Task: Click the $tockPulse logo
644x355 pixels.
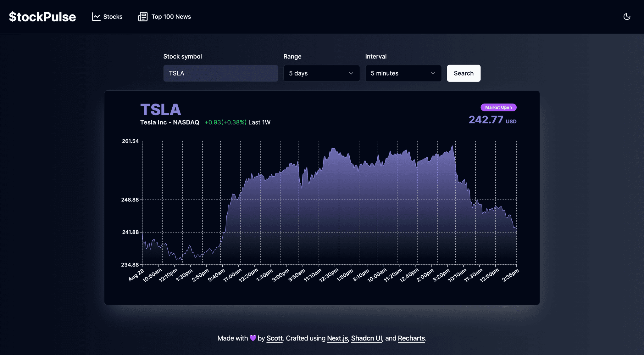Action: (x=42, y=16)
